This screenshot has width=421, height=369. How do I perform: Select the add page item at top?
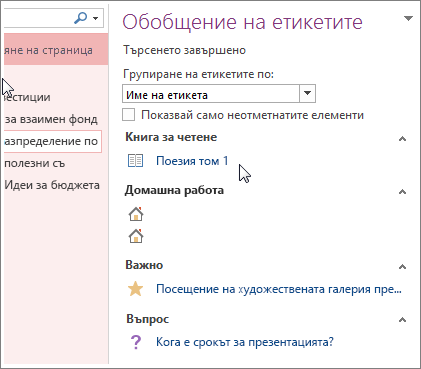click(x=56, y=49)
